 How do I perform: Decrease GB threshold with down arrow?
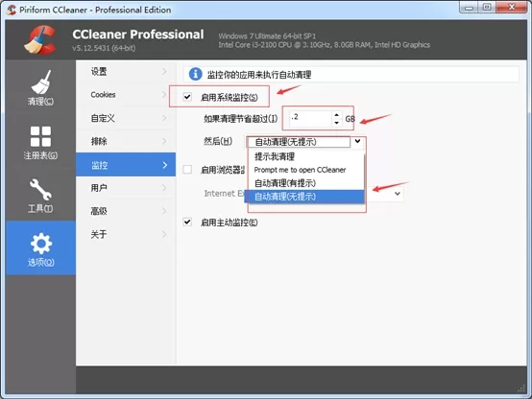click(336, 123)
